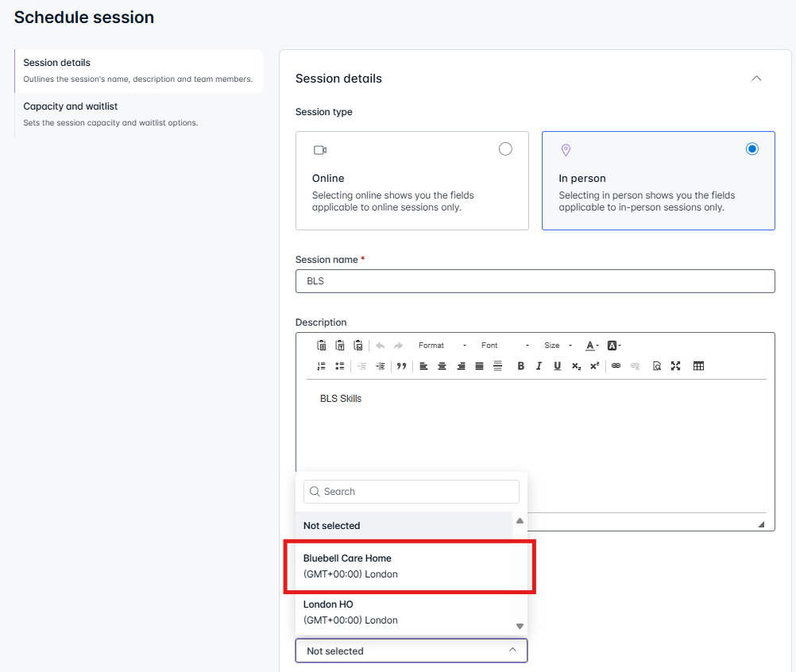Apply italic formatting in the editor
Image resolution: width=796 pixels, height=672 pixels.
click(x=539, y=366)
